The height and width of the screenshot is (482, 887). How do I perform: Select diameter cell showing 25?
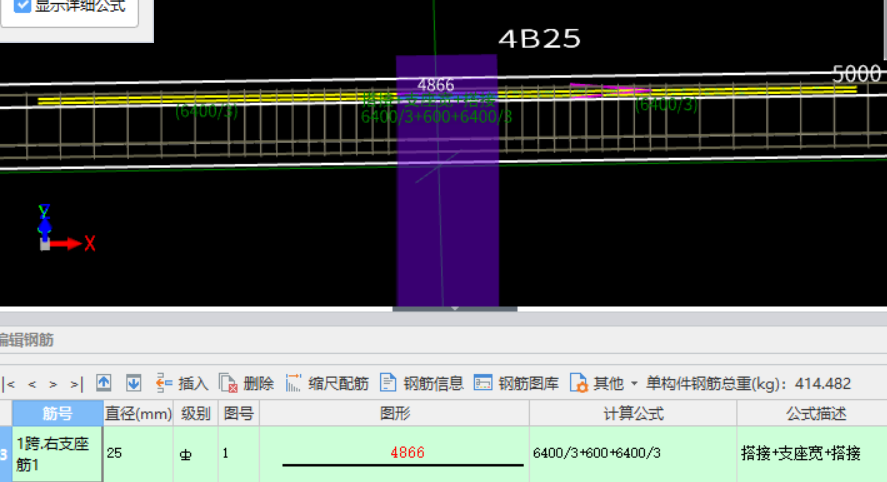pos(138,454)
